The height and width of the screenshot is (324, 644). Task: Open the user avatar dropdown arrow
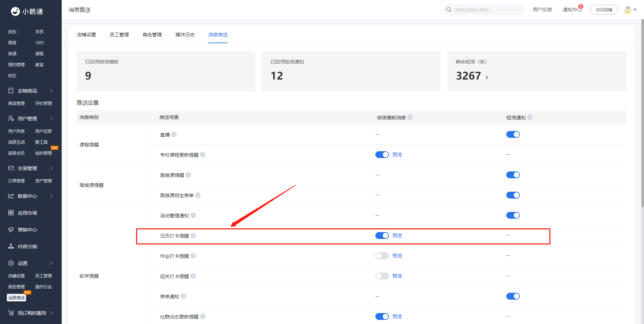point(635,10)
